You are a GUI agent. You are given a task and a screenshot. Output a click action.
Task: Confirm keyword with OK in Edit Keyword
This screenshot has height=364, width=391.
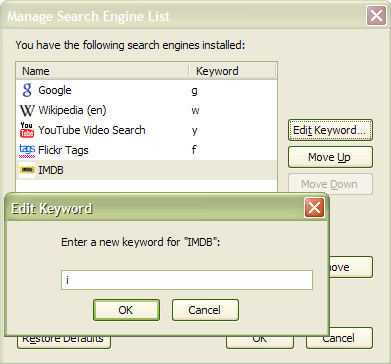click(x=126, y=310)
